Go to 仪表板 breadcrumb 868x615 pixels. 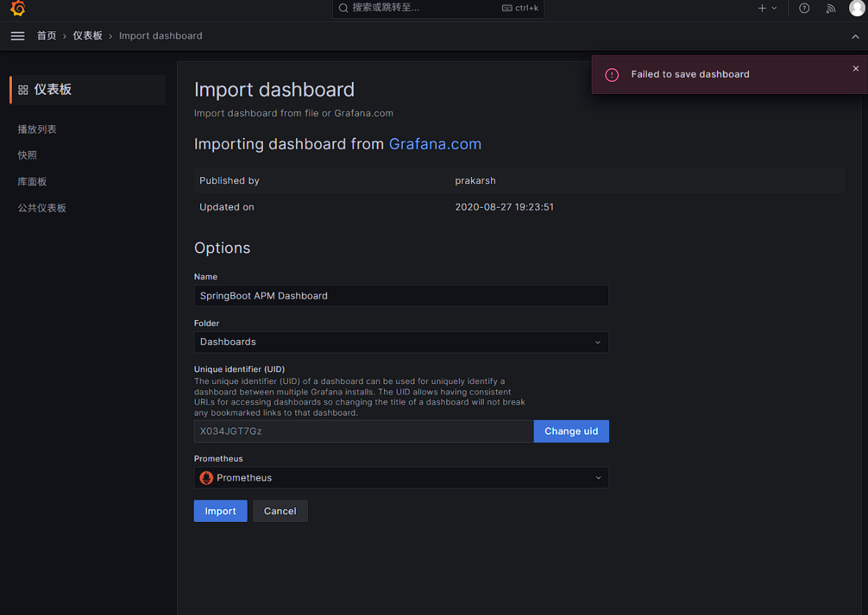click(x=87, y=36)
